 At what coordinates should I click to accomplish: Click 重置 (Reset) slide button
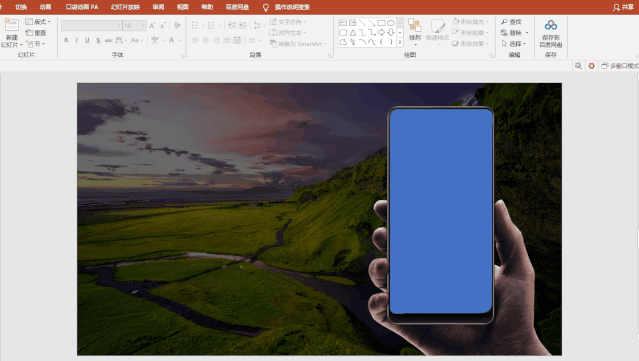[36, 33]
